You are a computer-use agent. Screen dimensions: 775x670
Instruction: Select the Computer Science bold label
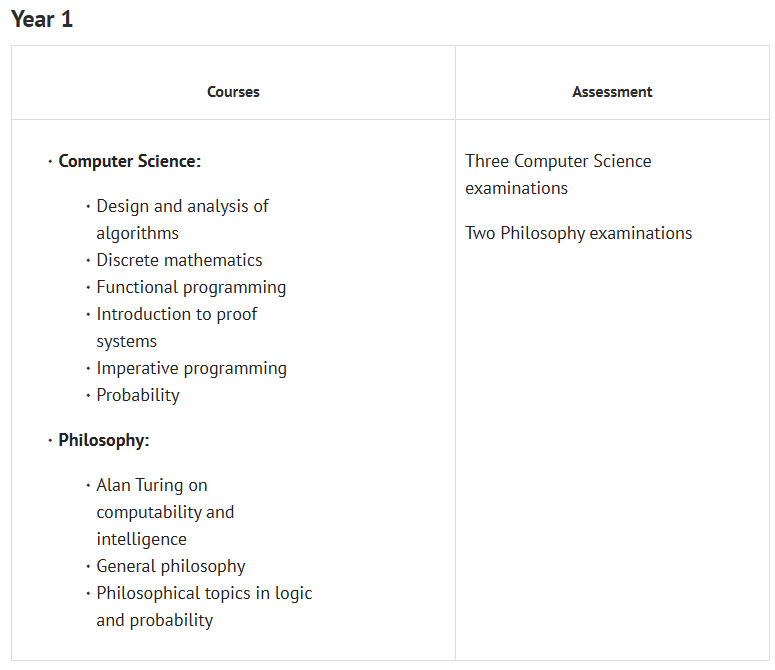pyautogui.click(x=129, y=161)
